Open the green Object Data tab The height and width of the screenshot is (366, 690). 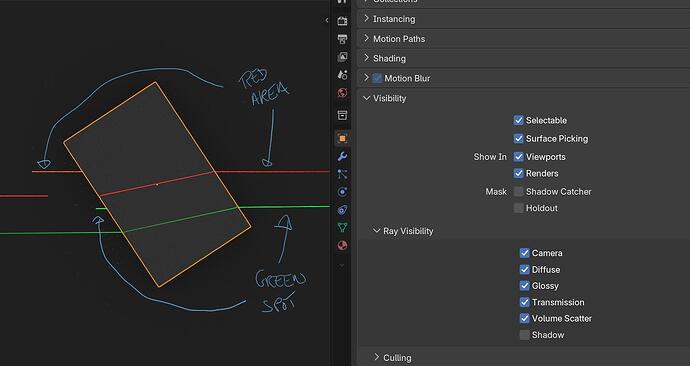tap(342, 227)
